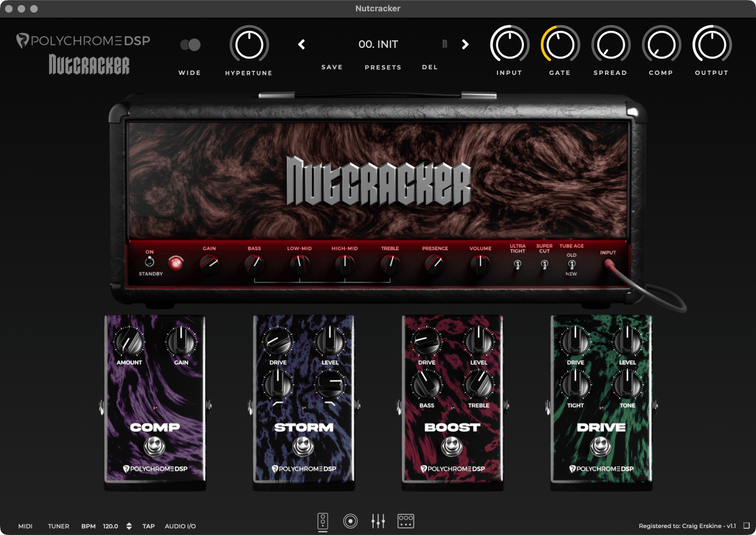Image resolution: width=756 pixels, height=535 pixels.
Task: Click the BPM up/down stepper arrows
Action: click(130, 526)
